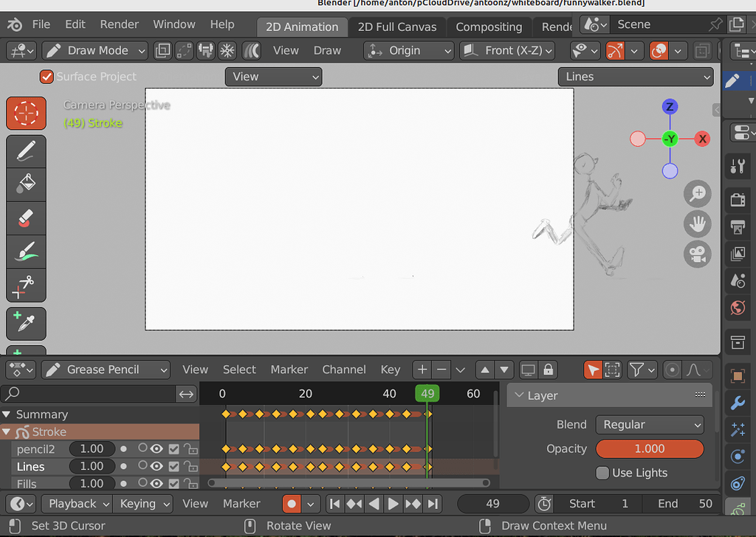Open the Modifiers wrench tab
Viewport: 756px width, 537px height.
(x=738, y=403)
